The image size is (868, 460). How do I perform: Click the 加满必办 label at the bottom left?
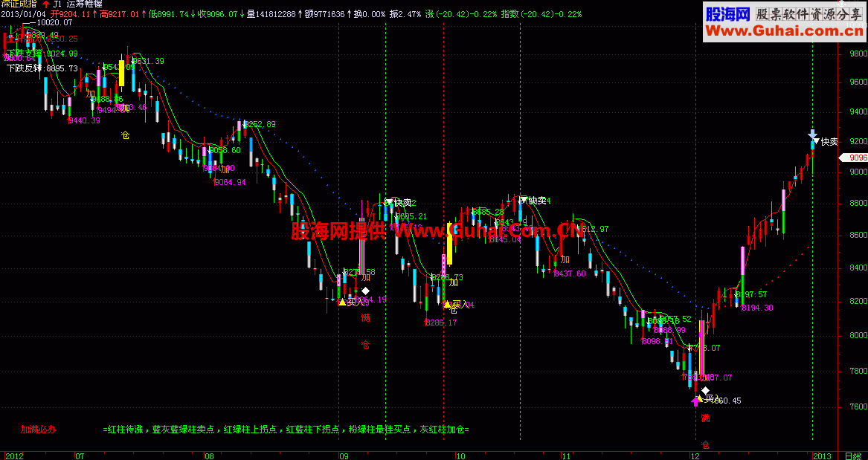(38, 429)
